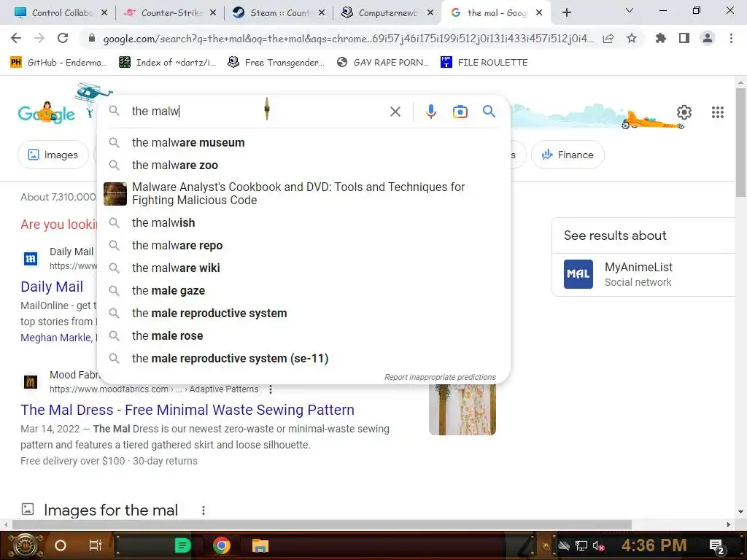Open Chrome extensions puzzle icon
This screenshot has width=747, height=560.
pos(661,38)
